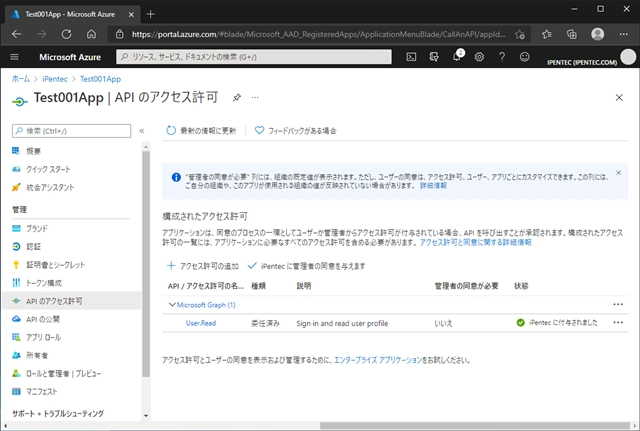Open アクセス許可と同意に関する詳細情報 link
Image resolution: width=640 pixels, height=431 pixels.
[x=476, y=242]
